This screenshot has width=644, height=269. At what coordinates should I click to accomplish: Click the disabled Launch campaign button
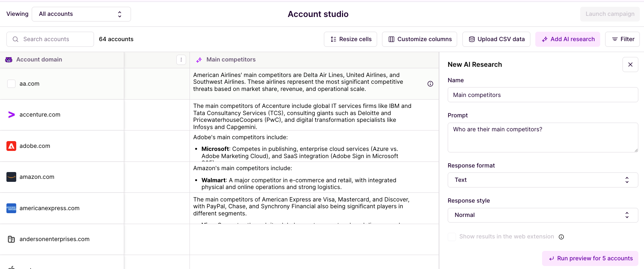pos(610,14)
